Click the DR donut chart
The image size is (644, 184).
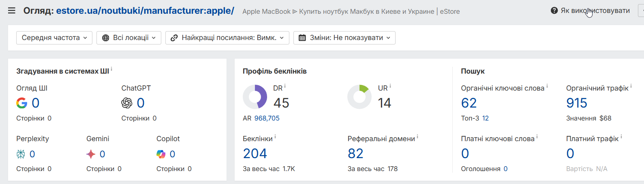255,97
